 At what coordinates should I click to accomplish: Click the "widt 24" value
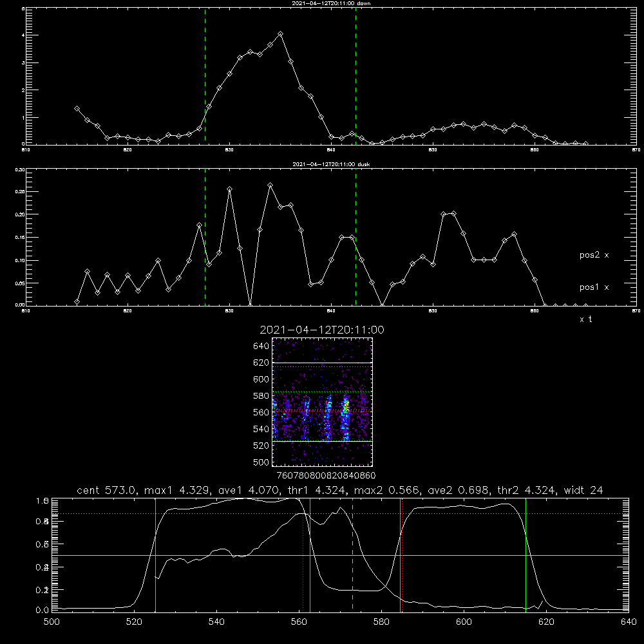click(x=583, y=490)
